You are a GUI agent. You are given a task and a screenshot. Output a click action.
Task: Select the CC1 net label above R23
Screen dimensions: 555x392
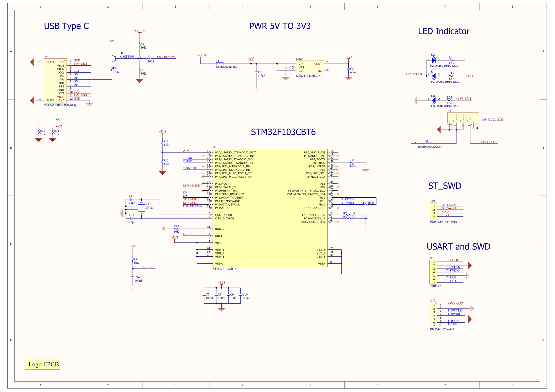(59, 119)
